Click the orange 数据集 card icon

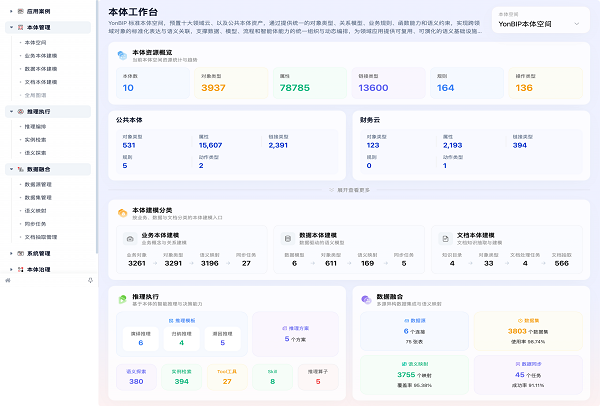click(520, 321)
